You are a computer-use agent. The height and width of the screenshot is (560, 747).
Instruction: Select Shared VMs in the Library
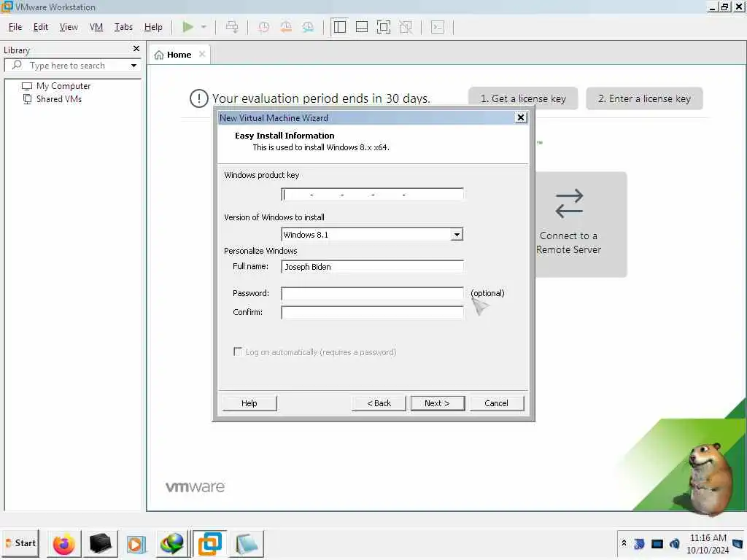click(58, 99)
